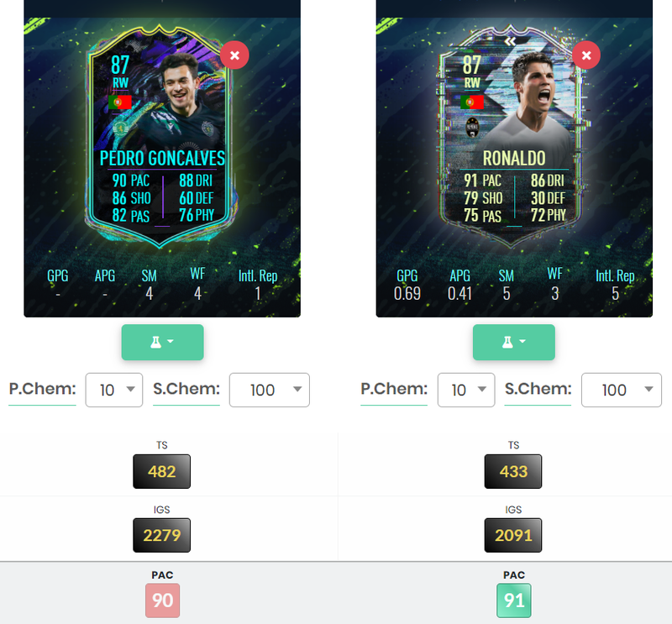Open chemistry style flask menu under Pedro Goncalves

(162, 342)
